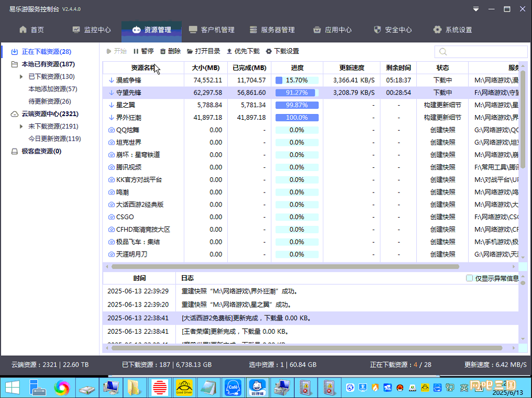Open 今日更新资源(119) item
The width and height of the screenshot is (532, 398).
(54, 139)
